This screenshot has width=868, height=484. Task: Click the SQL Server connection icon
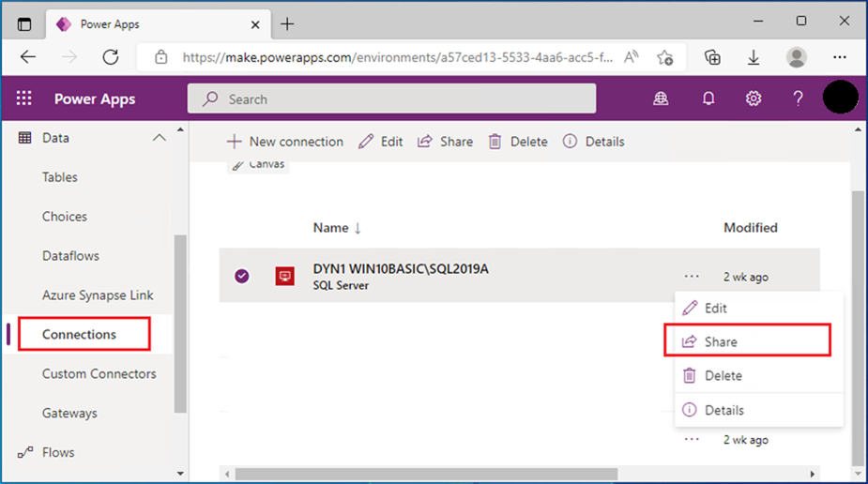tap(284, 276)
